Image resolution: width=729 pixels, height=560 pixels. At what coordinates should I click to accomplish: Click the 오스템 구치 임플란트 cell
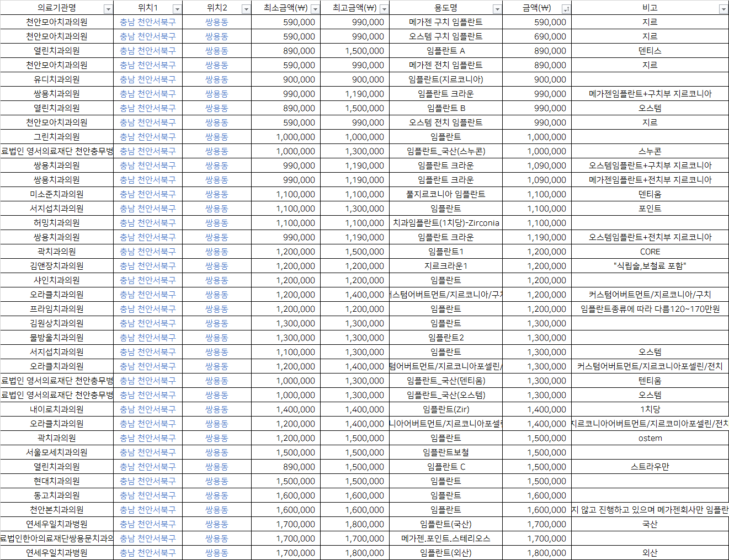click(x=446, y=36)
